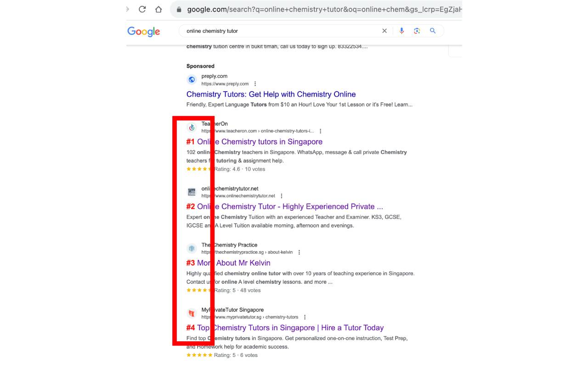Viewport: 588px width, 368px height.
Task: Open three-dot menu on the TeacherOn result
Action: (320, 131)
